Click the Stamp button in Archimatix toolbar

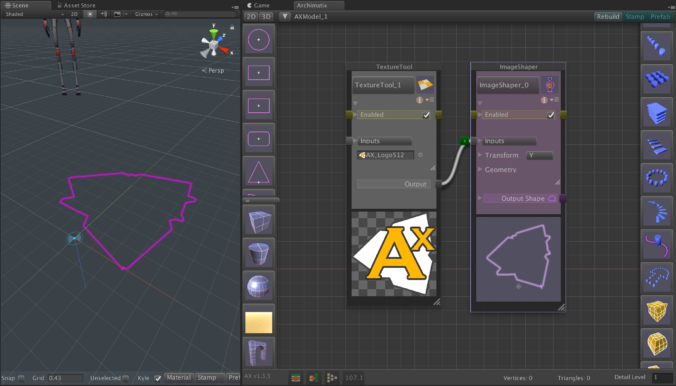pyautogui.click(x=635, y=16)
